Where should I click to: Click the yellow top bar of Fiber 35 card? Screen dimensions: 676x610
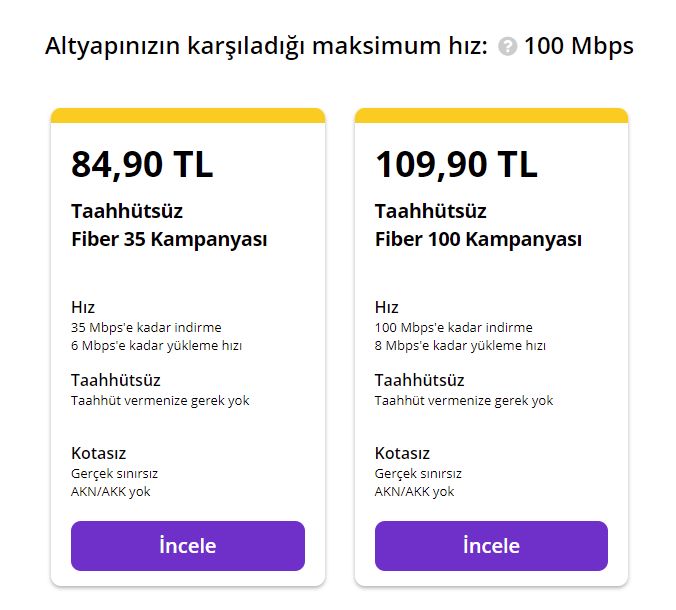click(188, 115)
